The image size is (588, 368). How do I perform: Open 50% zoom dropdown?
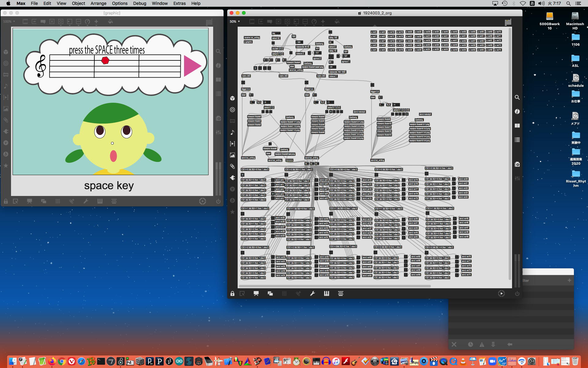click(x=235, y=21)
